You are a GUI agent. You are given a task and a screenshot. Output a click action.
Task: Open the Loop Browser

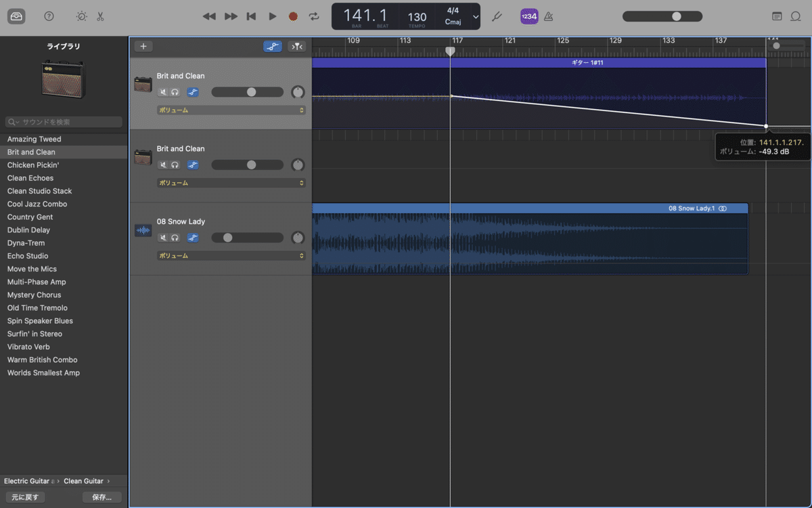click(x=796, y=16)
